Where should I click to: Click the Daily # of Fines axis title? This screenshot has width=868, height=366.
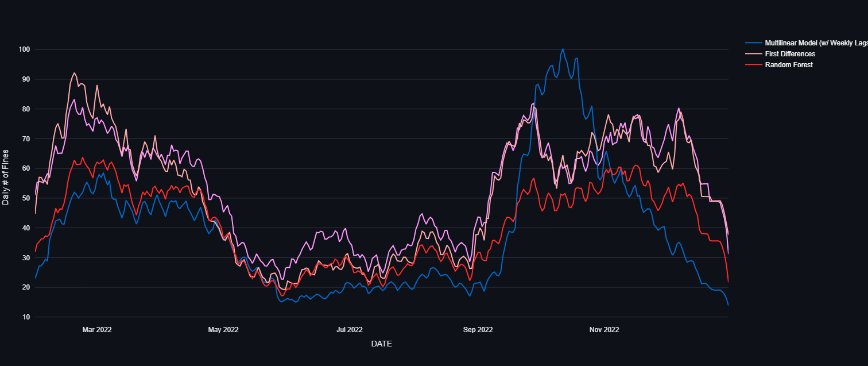pos(6,177)
